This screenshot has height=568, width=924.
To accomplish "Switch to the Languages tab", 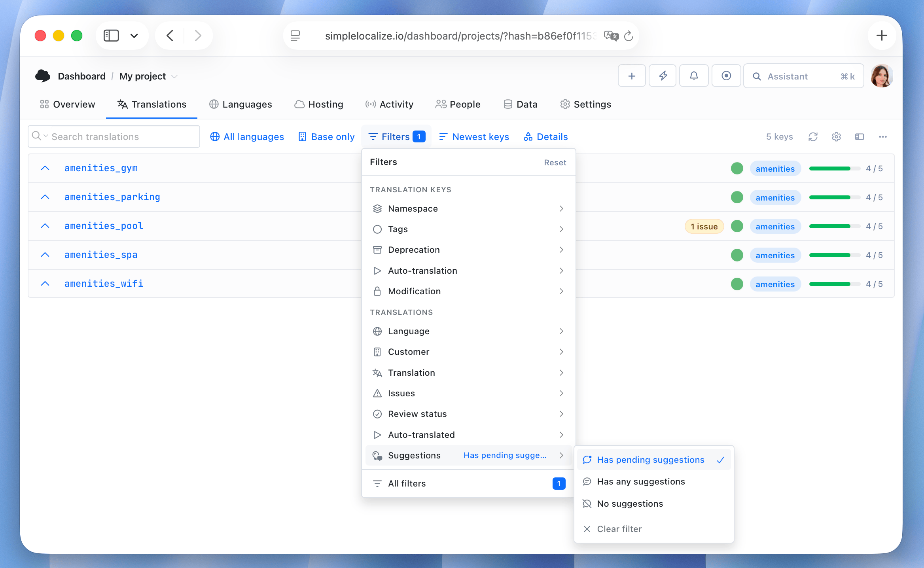I will (240, 104).
